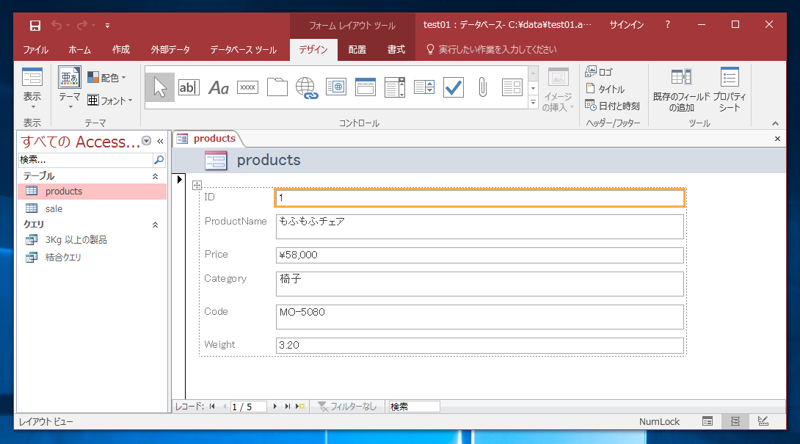
Task: Toggle the フィルターなし filter button
Action: click(347, 407)
